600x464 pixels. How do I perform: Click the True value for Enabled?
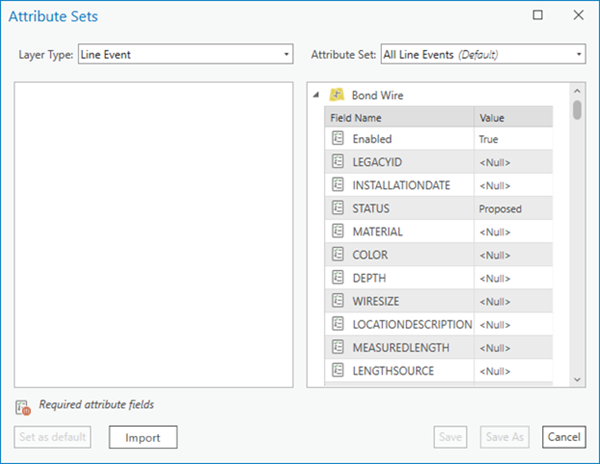(x=488, y=140)
